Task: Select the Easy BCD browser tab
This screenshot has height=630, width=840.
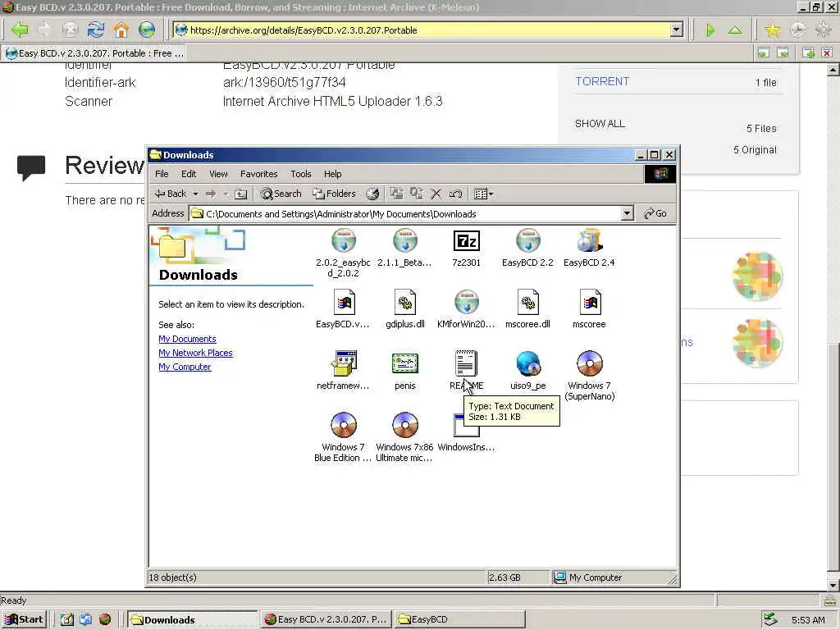Action: [94, 53]
